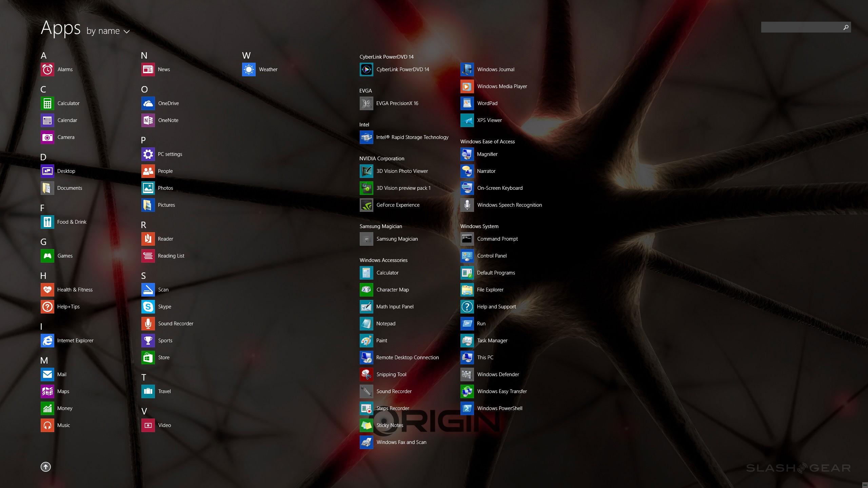Launch Paint icon

click(x=367, y=341)
